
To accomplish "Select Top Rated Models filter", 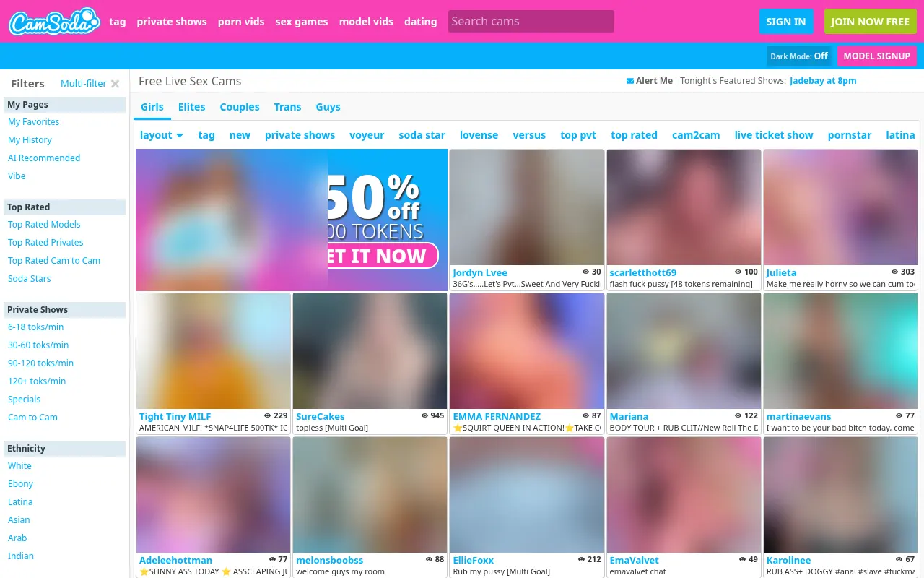I will 44,225.
